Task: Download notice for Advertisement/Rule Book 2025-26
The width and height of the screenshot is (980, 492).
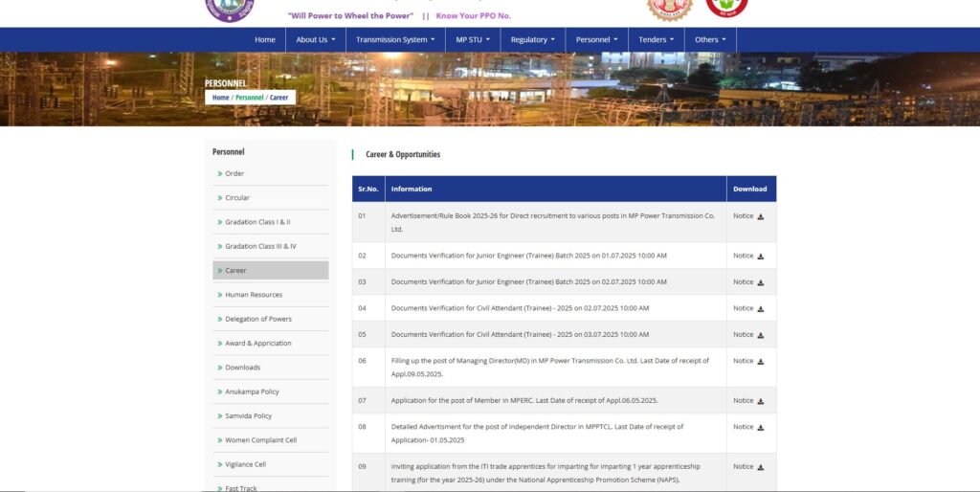Action: [748, 216]
